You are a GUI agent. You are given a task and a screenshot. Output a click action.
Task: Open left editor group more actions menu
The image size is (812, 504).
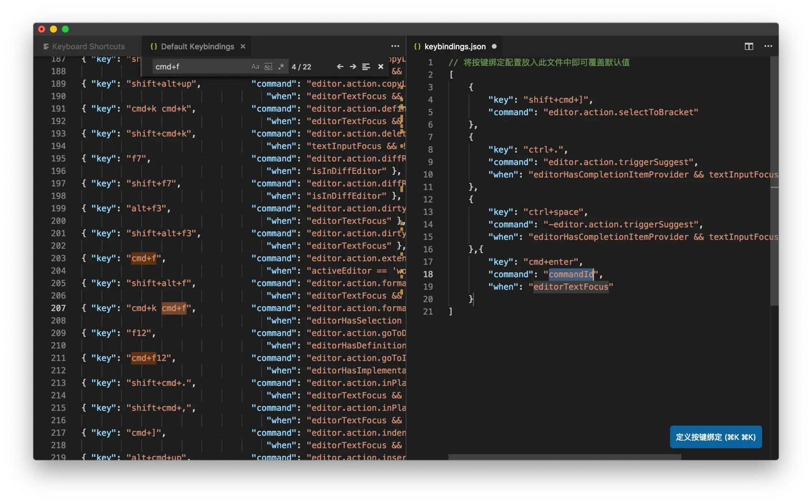pyautogui.click(x=395, y=46)
